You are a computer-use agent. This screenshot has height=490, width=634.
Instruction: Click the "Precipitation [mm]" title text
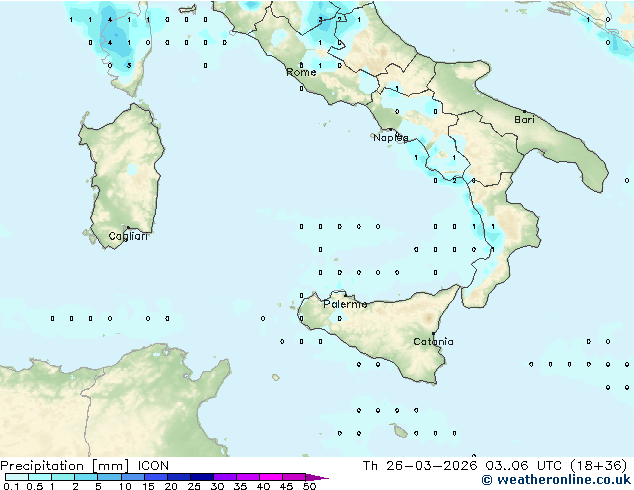coord(65,466)
